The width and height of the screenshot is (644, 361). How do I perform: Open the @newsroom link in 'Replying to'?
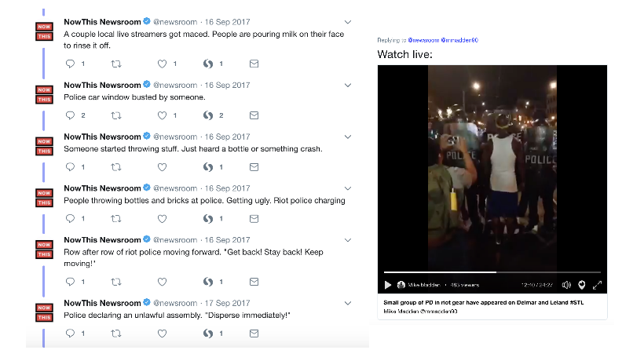[425, 40]
